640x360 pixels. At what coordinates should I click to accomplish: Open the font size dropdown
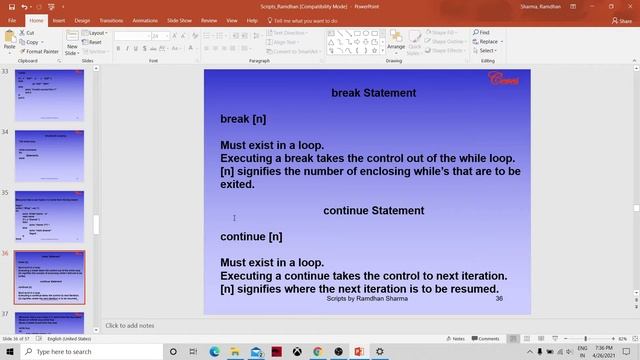[167, 36]
